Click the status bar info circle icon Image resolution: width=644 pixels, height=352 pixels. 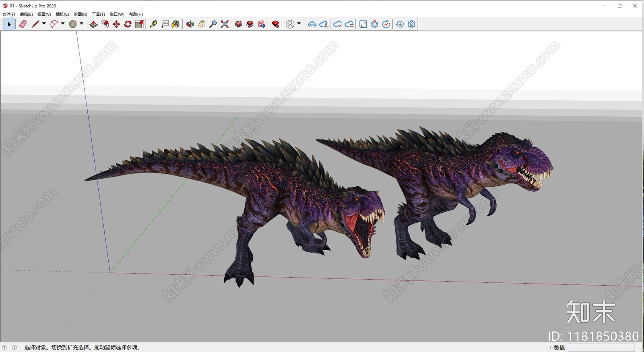point(14,347)
